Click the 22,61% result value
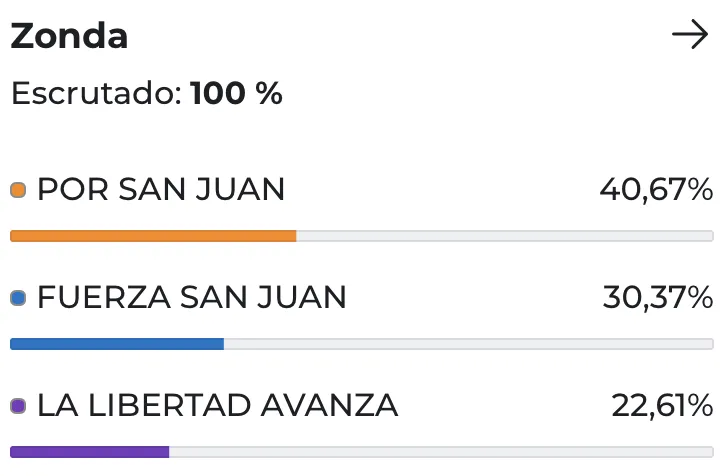This screenshot has width=726, height=476. [662, 405]
